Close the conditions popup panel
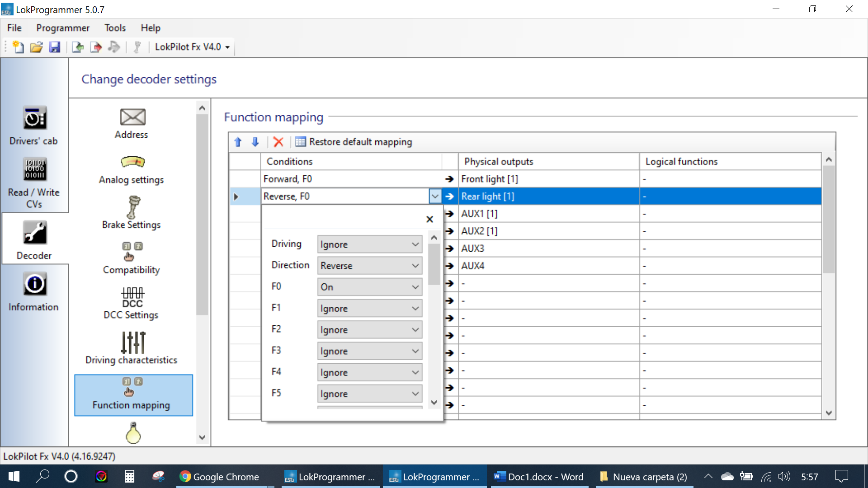The image size is (868, 488). pyautogui.click(x=429, y=219)
